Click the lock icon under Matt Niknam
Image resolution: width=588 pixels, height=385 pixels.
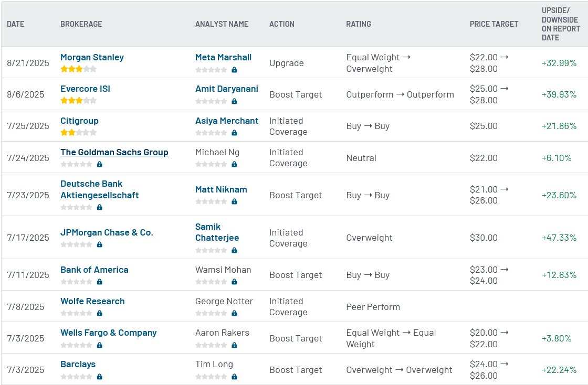pos(234,202)
